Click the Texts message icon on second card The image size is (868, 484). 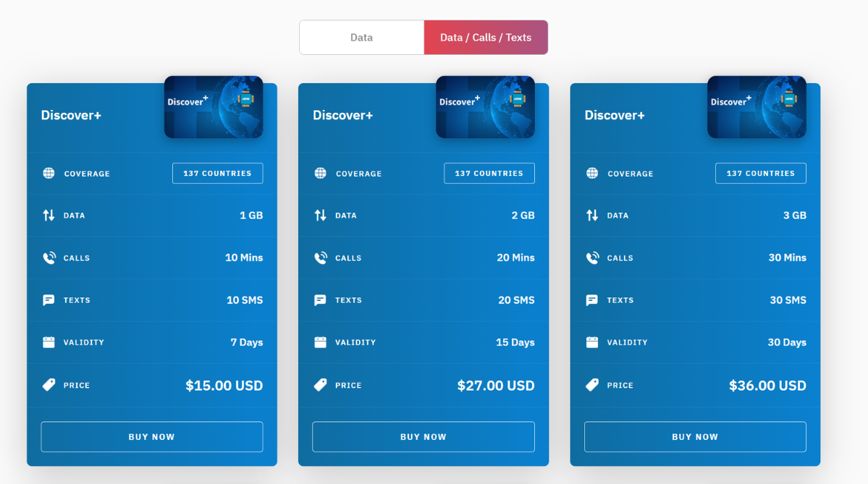click(320, 300)
